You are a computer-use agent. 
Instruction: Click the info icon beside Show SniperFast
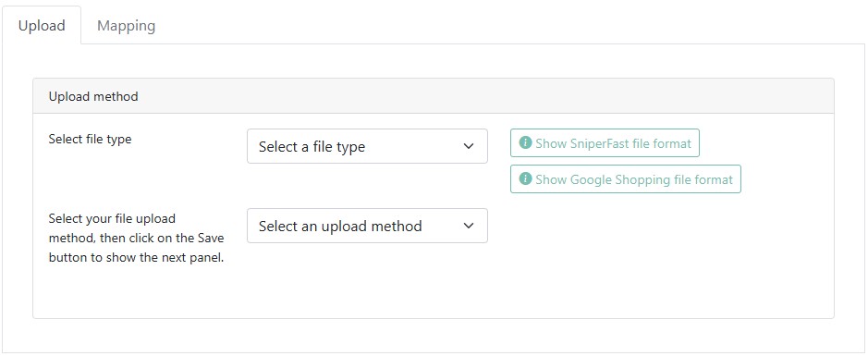tap(525, 142)
